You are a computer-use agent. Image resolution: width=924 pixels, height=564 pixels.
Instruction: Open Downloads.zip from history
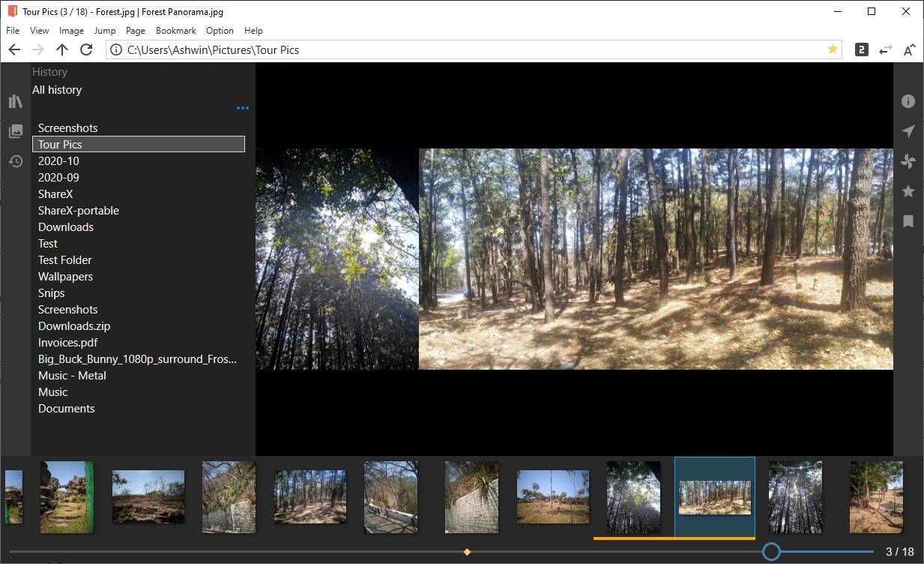139,326
